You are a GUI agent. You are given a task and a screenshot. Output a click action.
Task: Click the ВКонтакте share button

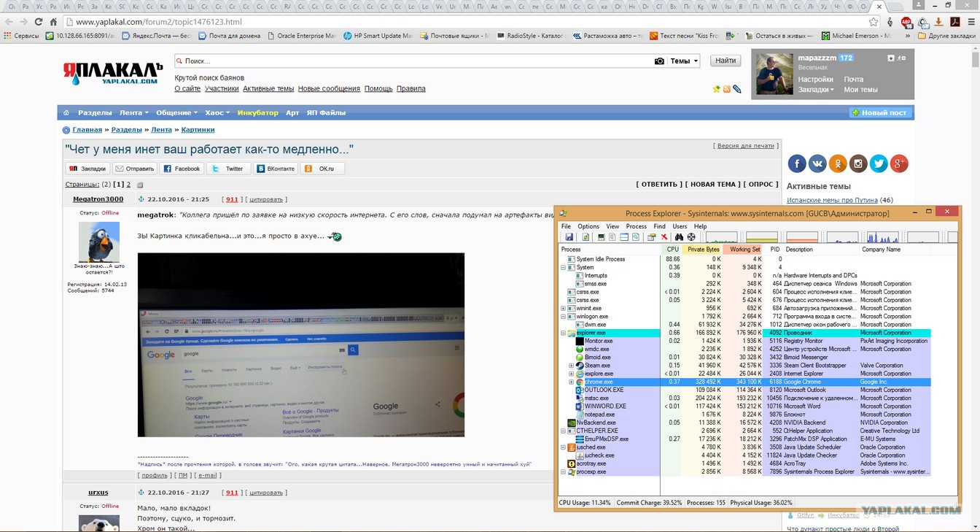pos(276,169)
